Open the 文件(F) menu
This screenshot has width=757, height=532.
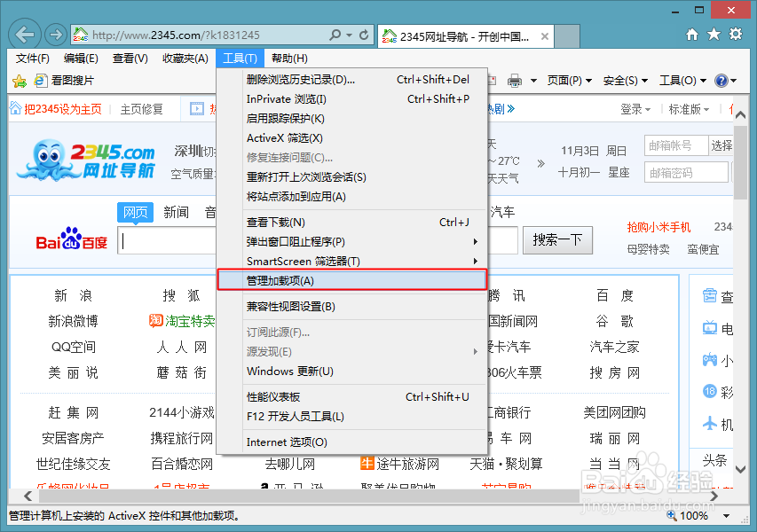point(33,59)
